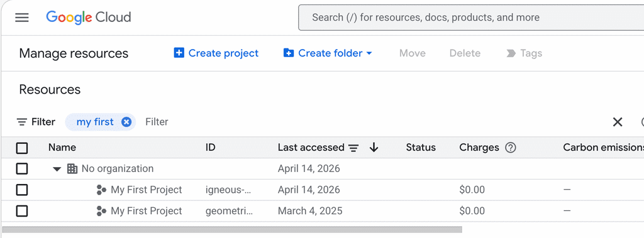Open the Create folder dropdown
The height and width of the screenshot is (238, 644).
tap(328, 53)
